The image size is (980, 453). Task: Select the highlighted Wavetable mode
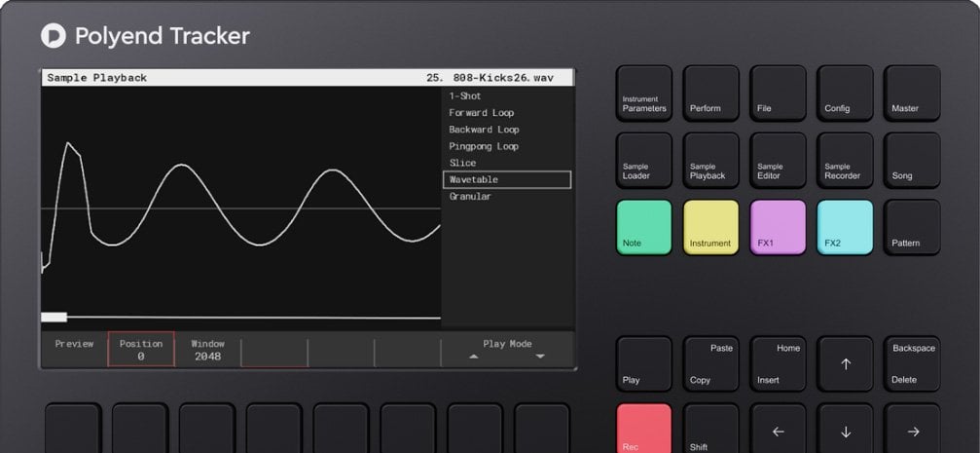[507, 179]
